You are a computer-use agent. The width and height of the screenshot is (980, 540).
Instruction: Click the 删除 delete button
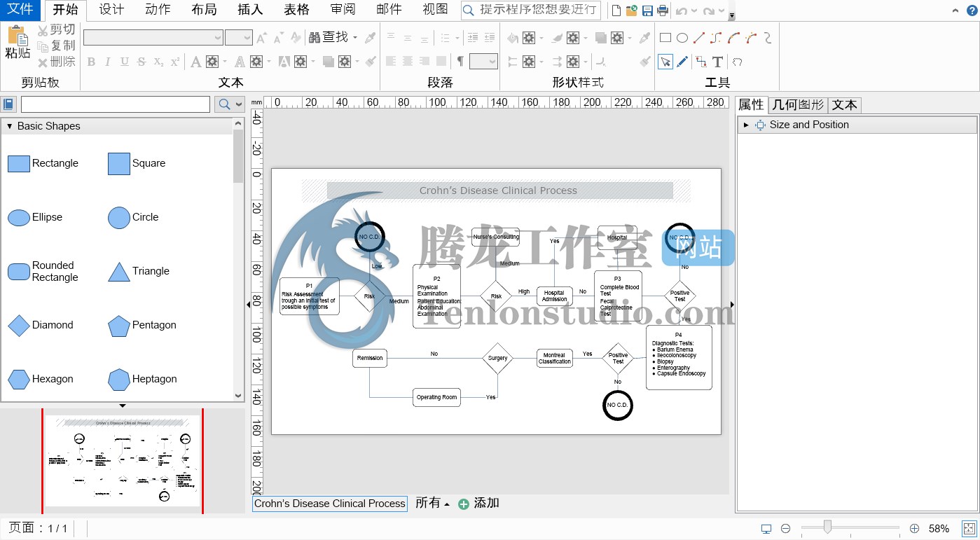tap(57, 62)
